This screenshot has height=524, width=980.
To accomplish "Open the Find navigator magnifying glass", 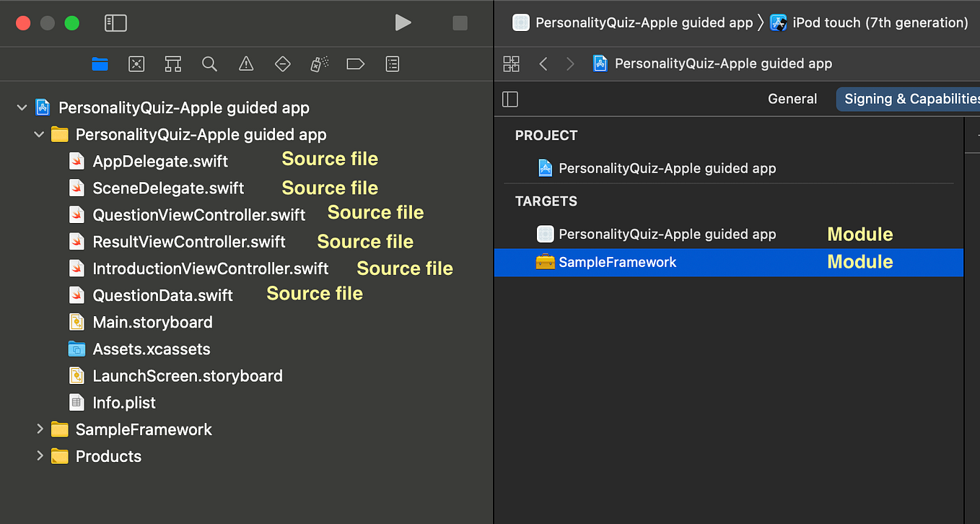I will [x=209, y=64].
